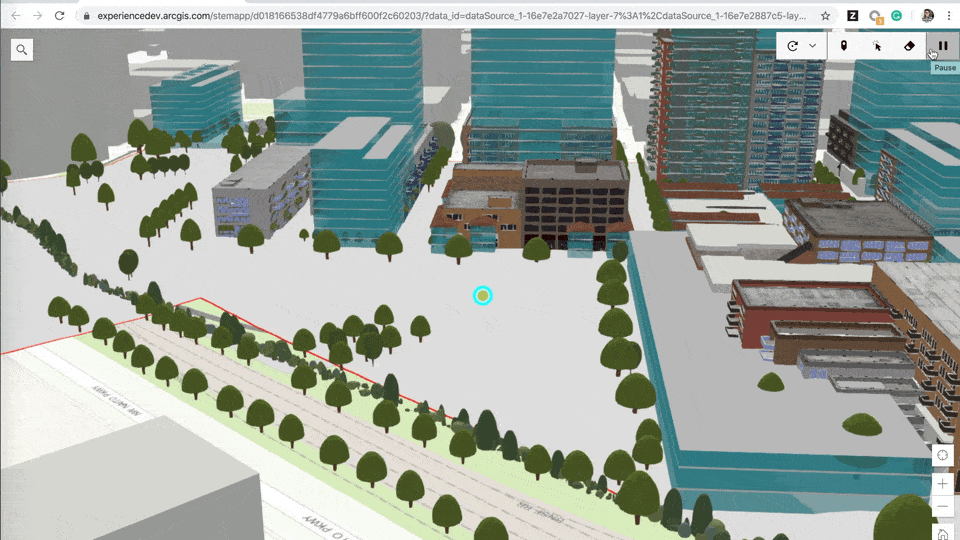
Task: Return to the default home view
Action: (943, 533)
